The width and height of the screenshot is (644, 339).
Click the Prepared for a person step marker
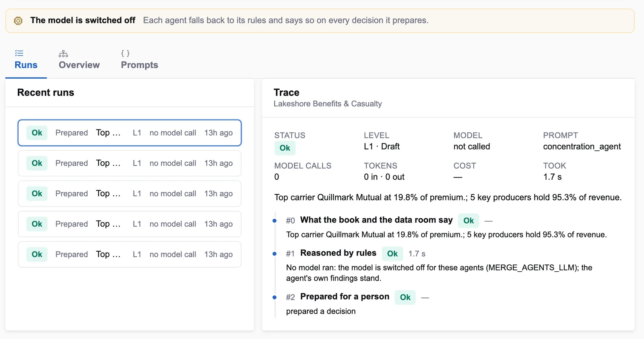coord(275,297)
